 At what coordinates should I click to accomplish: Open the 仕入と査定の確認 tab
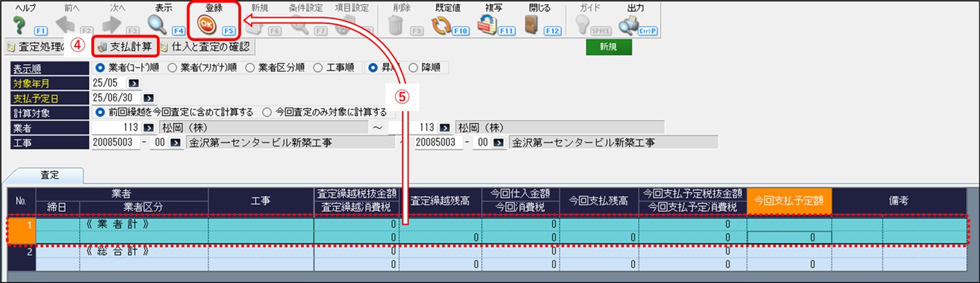(x=205, y=47)
